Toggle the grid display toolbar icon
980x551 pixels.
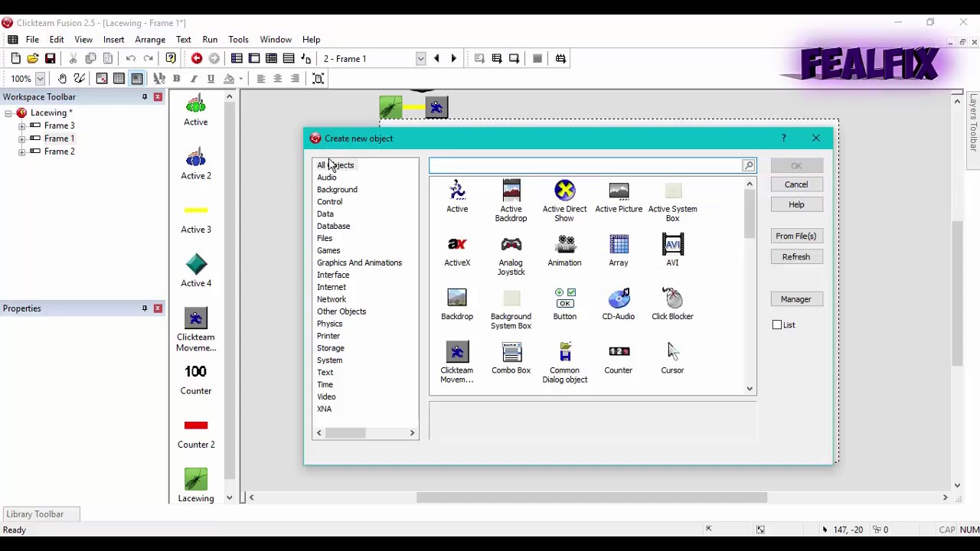point(119,78)
